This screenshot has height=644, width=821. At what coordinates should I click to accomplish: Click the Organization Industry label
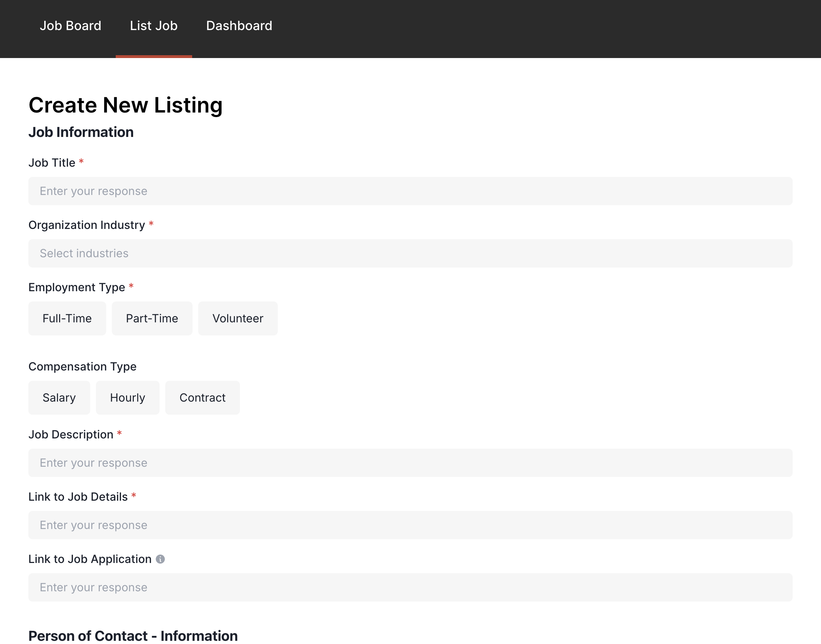tap(87, 225)
